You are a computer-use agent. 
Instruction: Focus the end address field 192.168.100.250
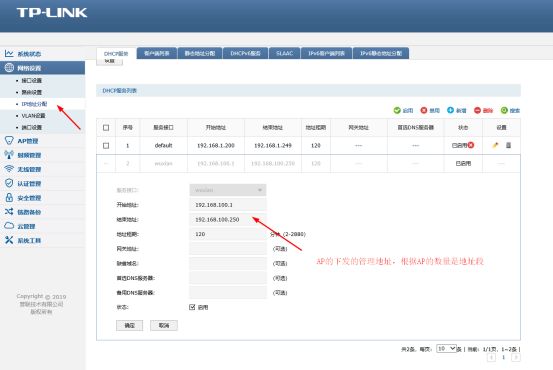[x=228, y=219]
